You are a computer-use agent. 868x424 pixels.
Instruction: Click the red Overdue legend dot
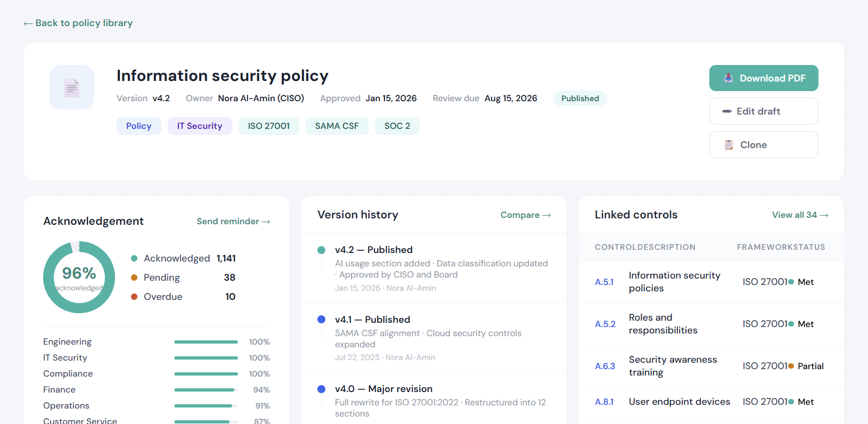[x=134, y=297]
